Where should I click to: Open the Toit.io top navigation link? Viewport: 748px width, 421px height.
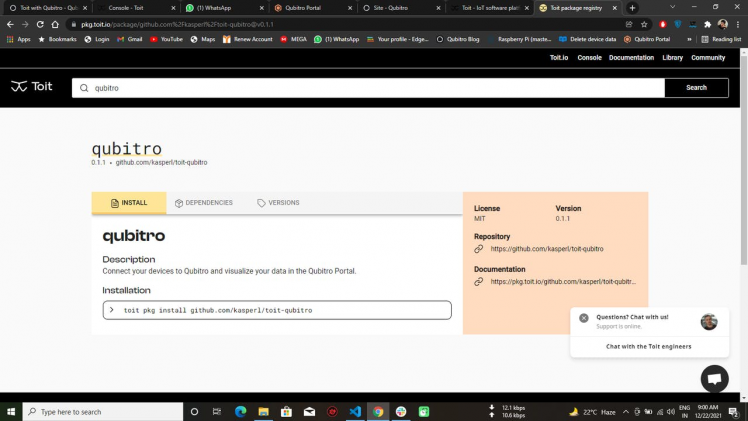pyautogui.click(x=559, y=58)
